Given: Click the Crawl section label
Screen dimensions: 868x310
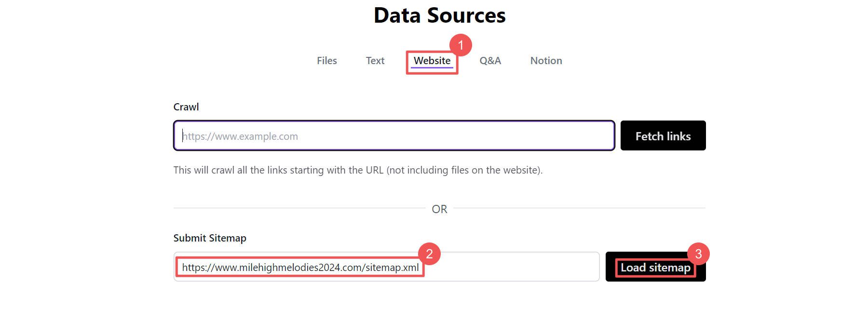Looking at the screenshot, I should 186,107.
